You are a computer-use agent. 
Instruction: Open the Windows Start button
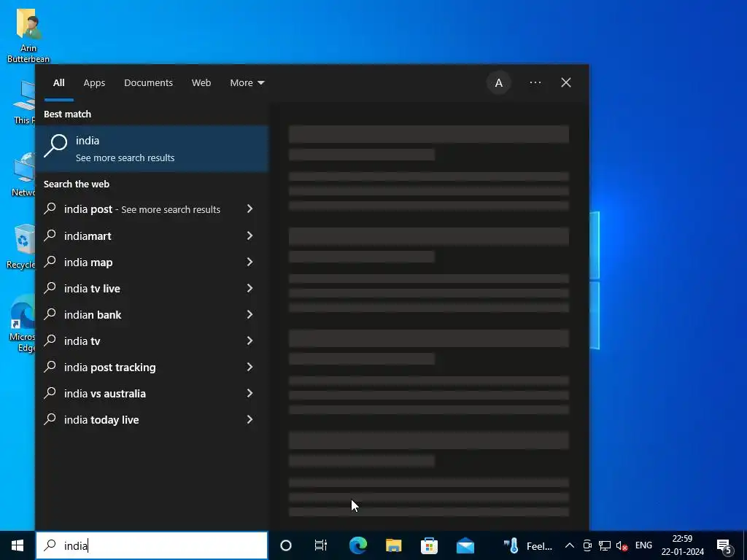coord(18,545)
